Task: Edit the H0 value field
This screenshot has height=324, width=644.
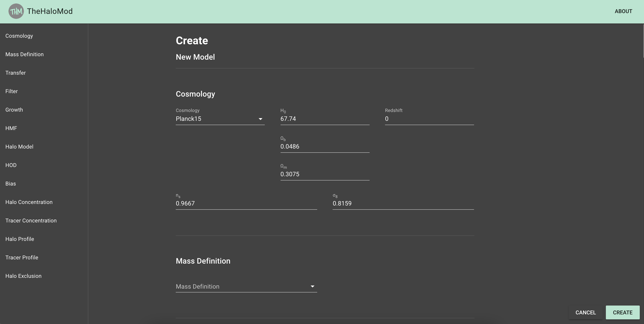Action: pyautogui.click(x=325, y=119)
